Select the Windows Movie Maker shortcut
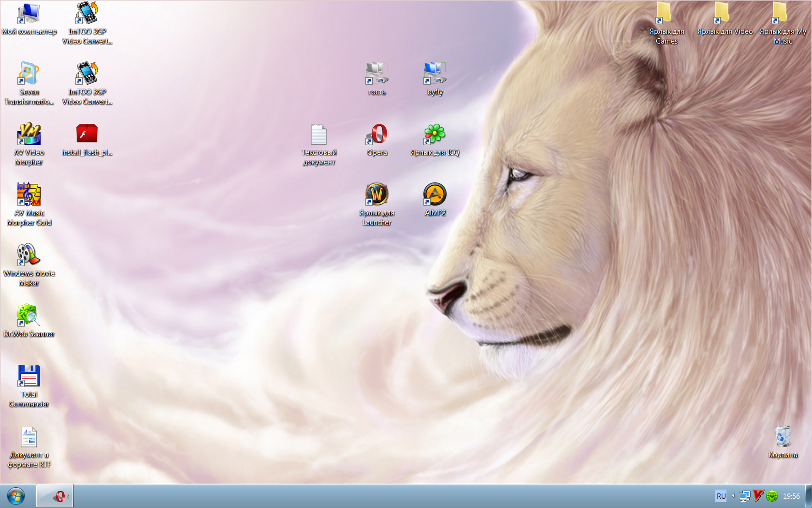 click(x=29, y=255)
